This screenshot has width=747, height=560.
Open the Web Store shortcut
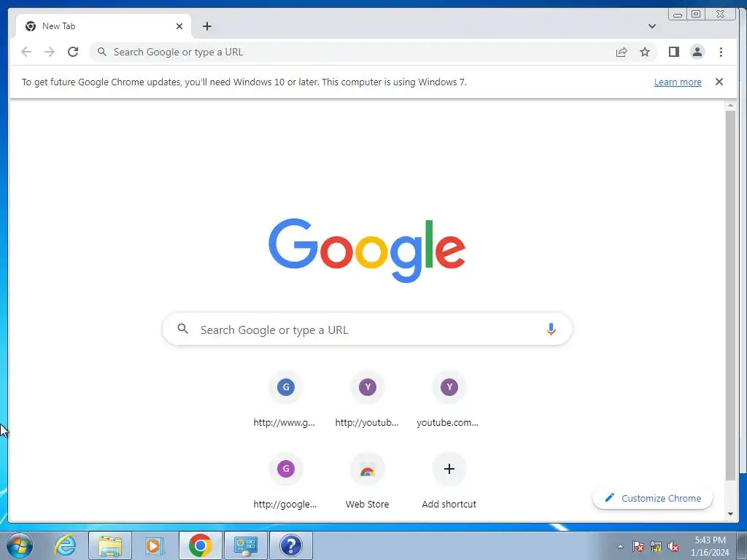(367, 481)
